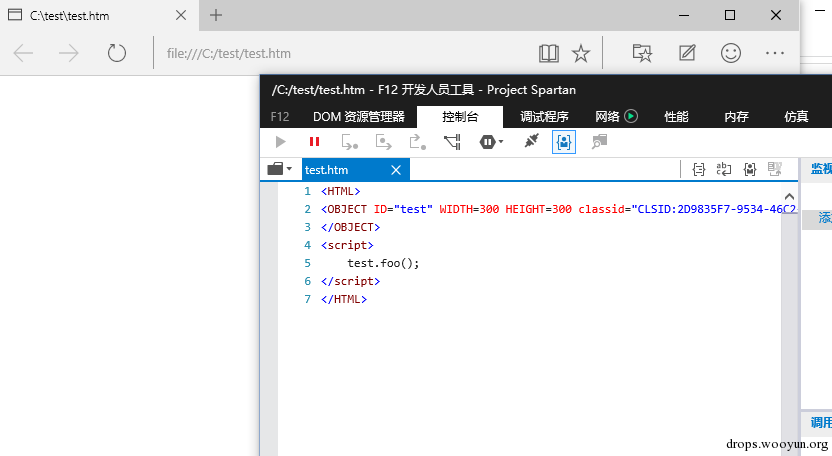Click the Step Over debugger icon
The image size is (832, 456).
pyautogui.click(x=383, y=142)
